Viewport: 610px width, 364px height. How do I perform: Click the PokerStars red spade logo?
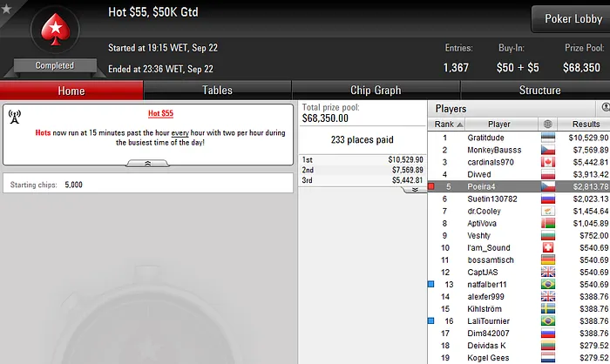(55, 30)
